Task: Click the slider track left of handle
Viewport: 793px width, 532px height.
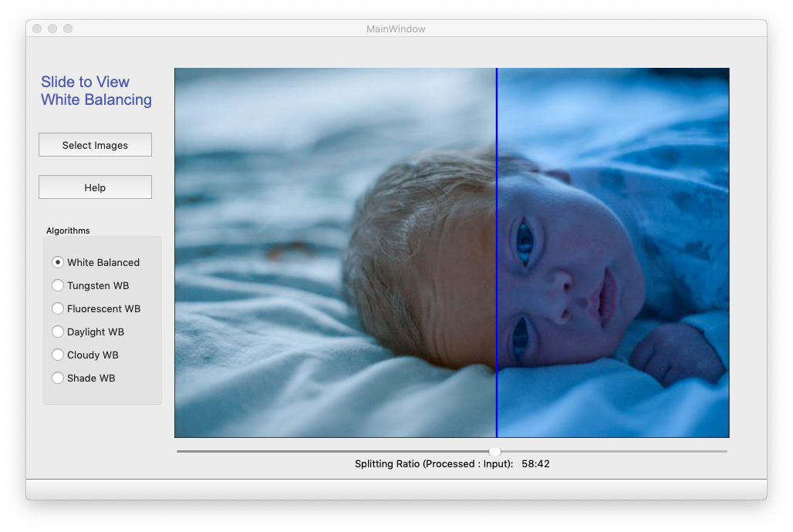Action: pyautogui.click(x=332, y=451)
